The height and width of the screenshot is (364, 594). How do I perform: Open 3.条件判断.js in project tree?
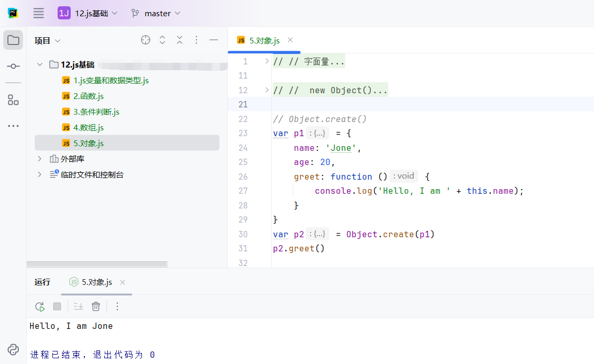[96, 112]
